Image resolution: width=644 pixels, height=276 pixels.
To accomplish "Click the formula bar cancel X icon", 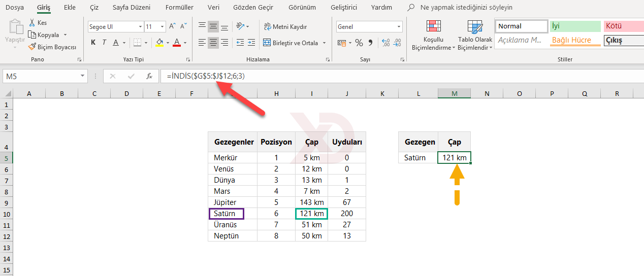I will point(113,76).
